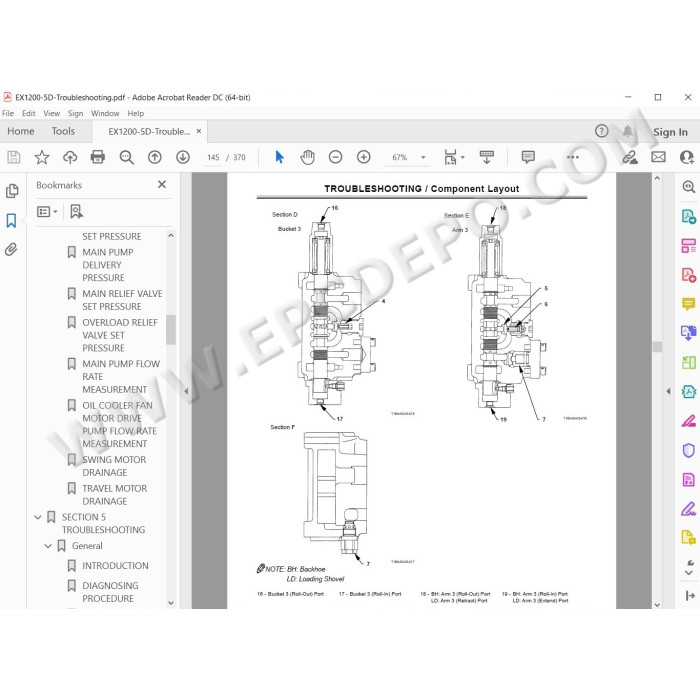Add a comment note icon
Screen dimensions: 700x700
click(x=528, y=157)
